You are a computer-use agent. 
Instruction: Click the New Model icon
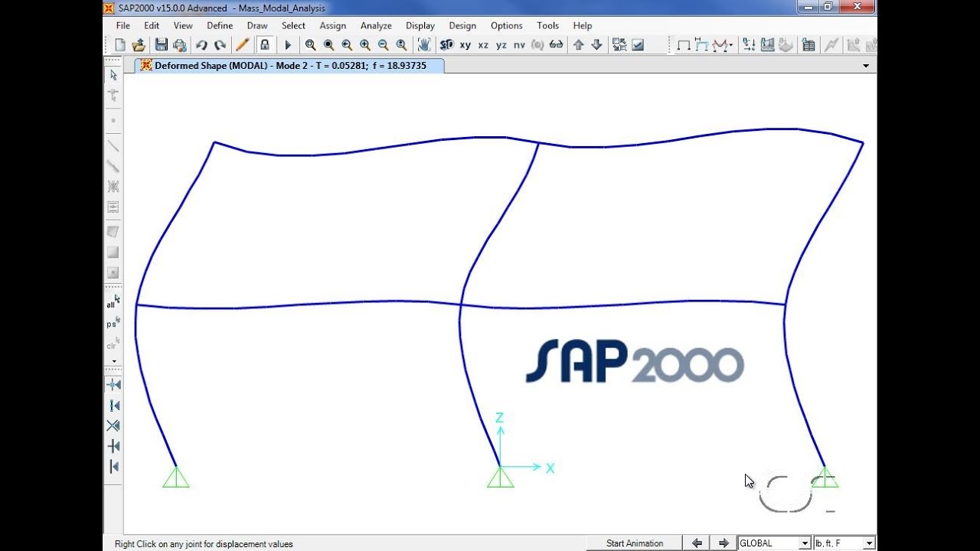(x=120, y=45)
